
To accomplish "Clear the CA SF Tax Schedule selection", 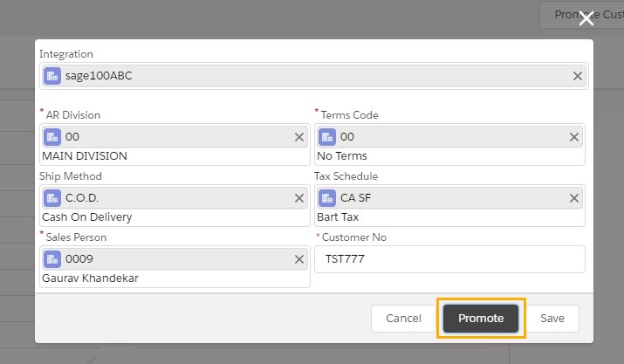I will pyautogui.click(x=574, y=198).
